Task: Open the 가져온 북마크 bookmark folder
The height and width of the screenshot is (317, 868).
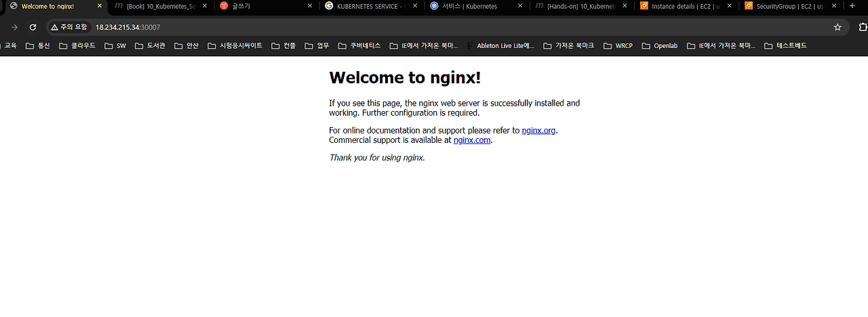Action: point(568,46)
